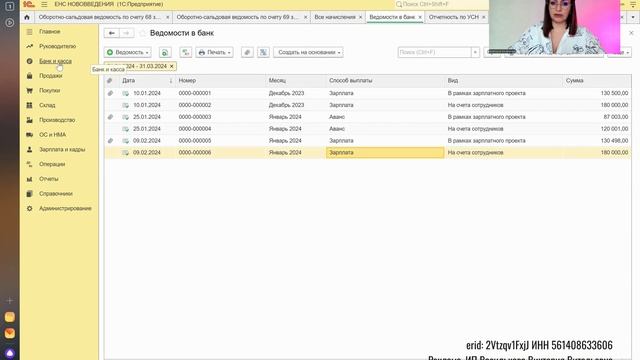Click the plus icon in left dock

tap(10, 300)
